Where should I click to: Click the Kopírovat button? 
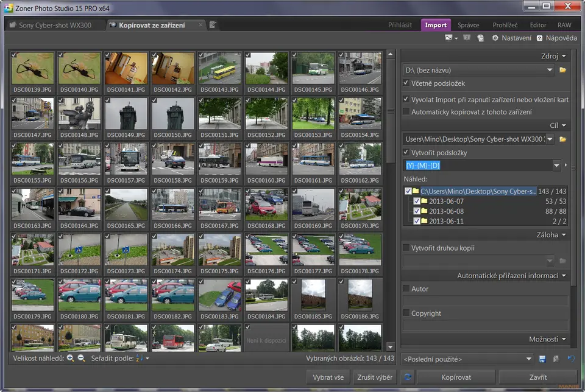point(456,377)
